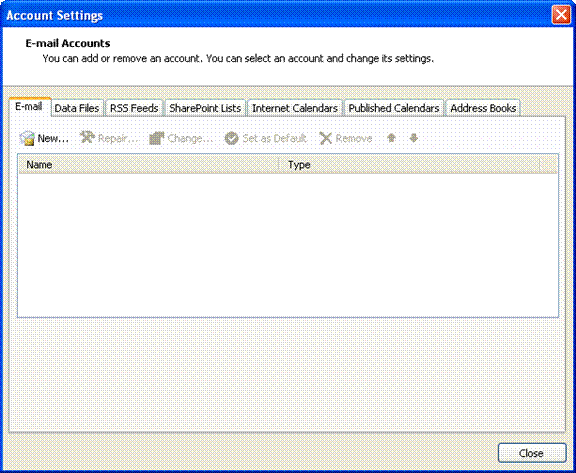Click the Set as Default checkmark icon
The image size is (576, 473).
point(231,138)
